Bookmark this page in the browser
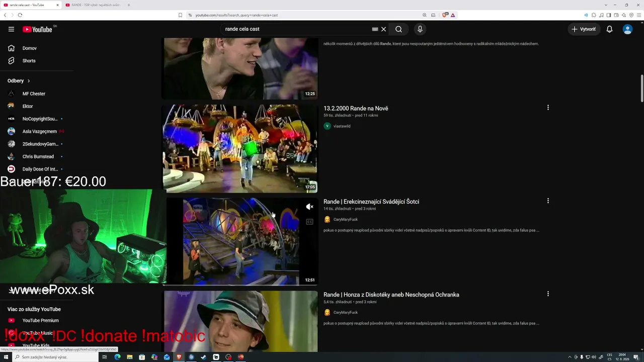Viewport: 644px width, 362px height. [180, 15]
